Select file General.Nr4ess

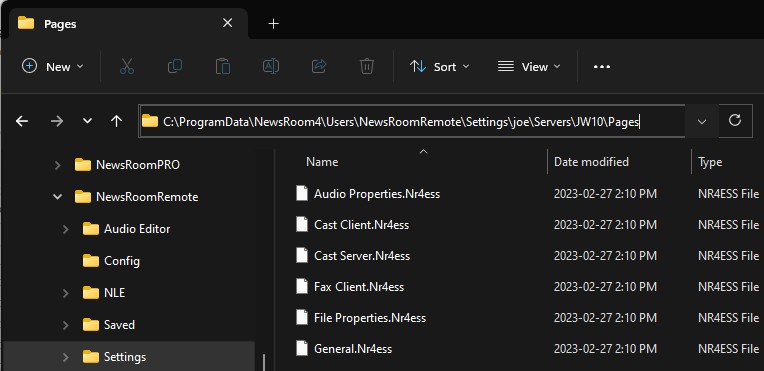tap(353, 349)
